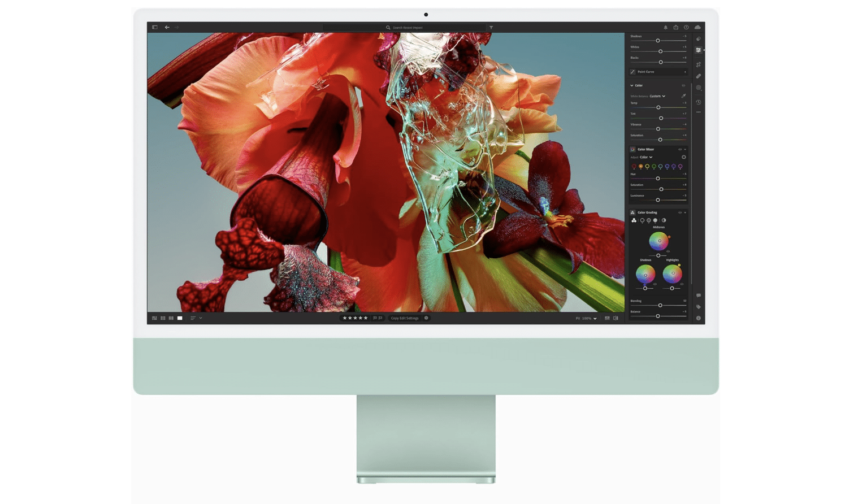The height and width of the screenshot is (504, 858).
Task: Click the filter icon beside the search bar
Action: click(x=491, y=27)
